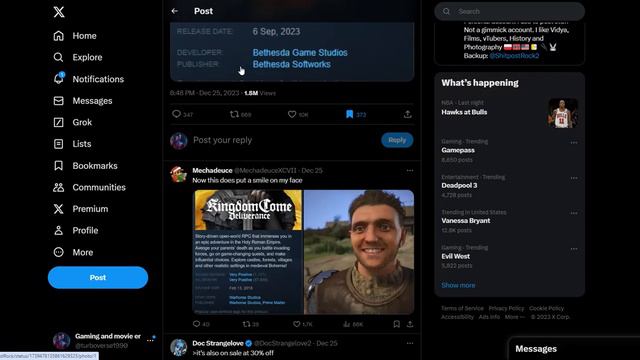Viewport: 640px width, 360px height.
Task: Open Kingdom Come Deliverance store image
Action: pos(248,252)
